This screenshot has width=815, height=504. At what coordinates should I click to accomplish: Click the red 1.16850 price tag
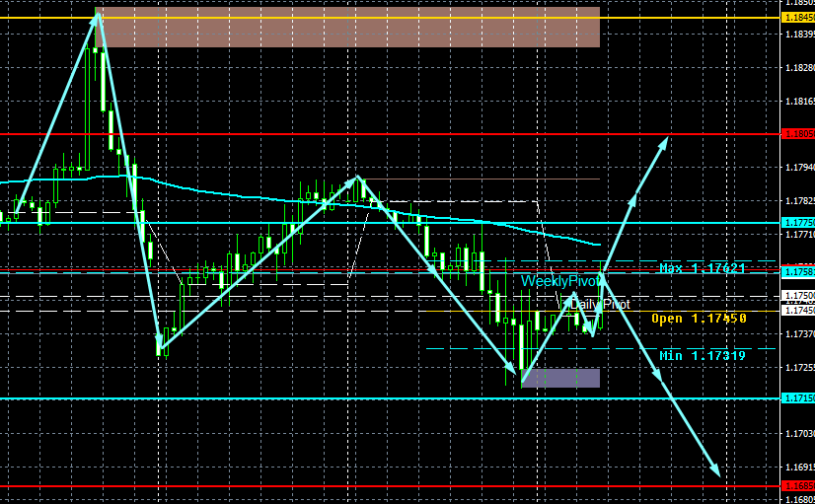coord(798,487)
